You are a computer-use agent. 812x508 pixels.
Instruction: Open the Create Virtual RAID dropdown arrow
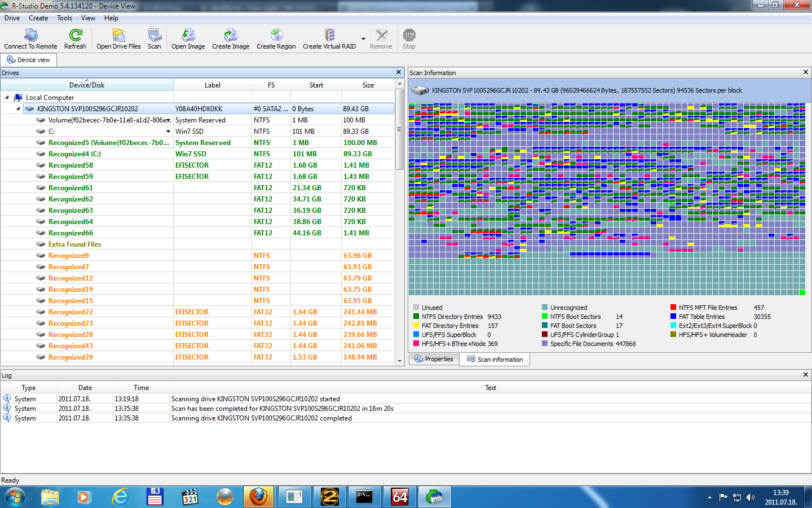(363, 39)
